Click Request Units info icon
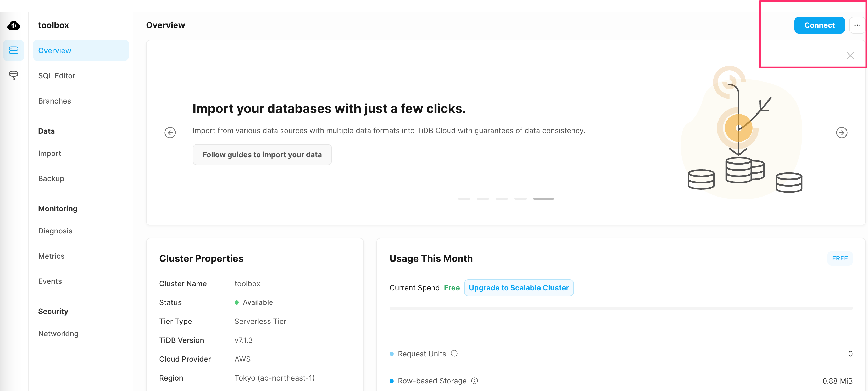The image size is (868, 391). 454,353
